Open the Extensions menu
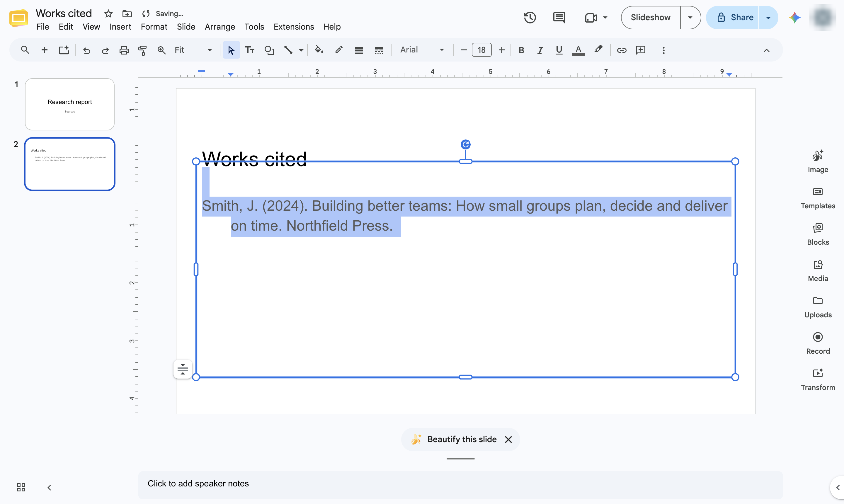This screenshot has width=844, height=504. pyautogui.click(x=293, y=26)
